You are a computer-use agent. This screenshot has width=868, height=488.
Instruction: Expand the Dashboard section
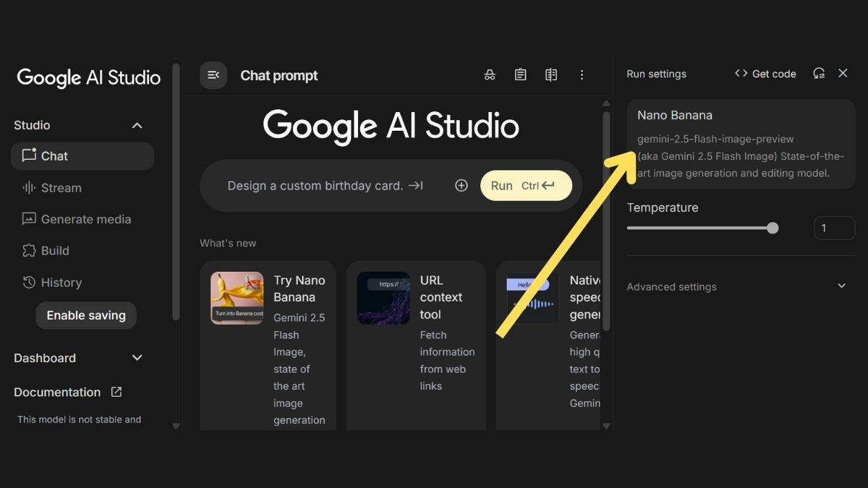137,358
